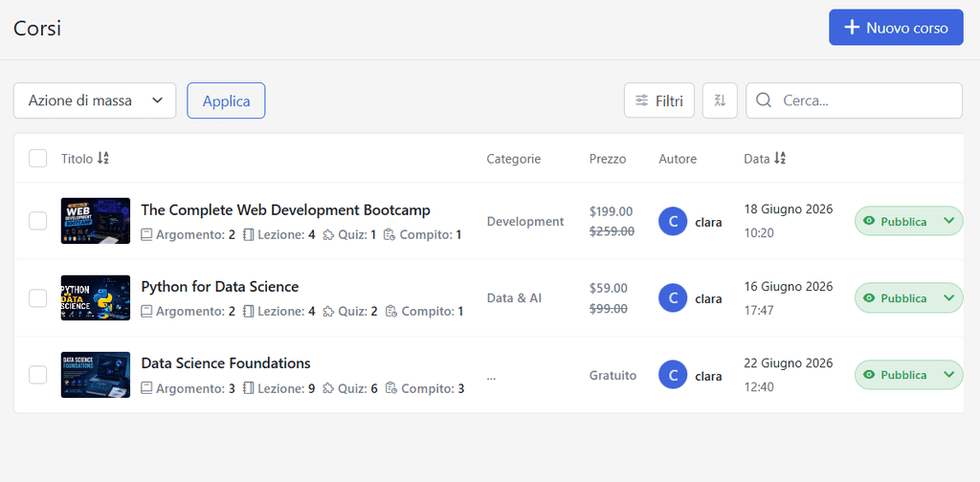Click the Nuovo corso button
Image resolution: width=980 pixels, height=482 pixels.
point(896,28)
